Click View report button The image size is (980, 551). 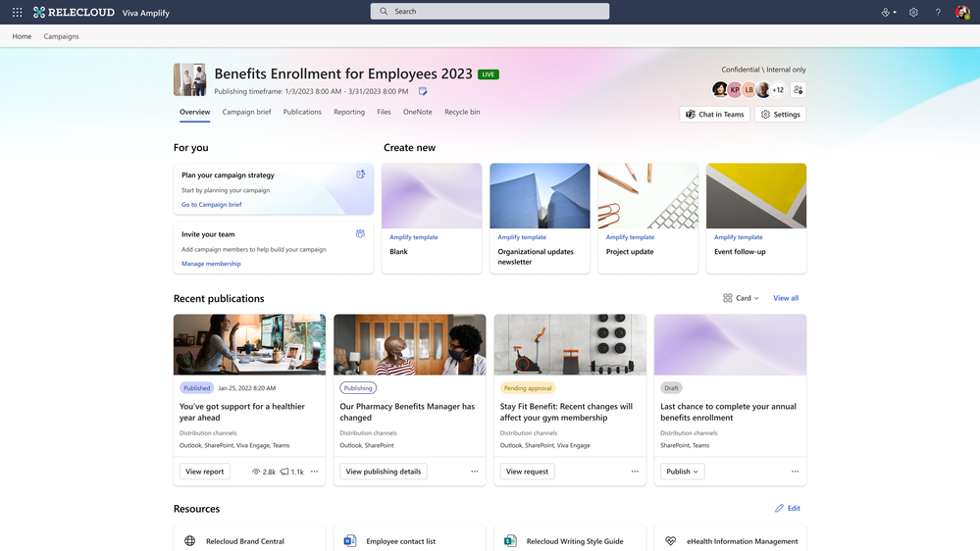coord(204,472)
